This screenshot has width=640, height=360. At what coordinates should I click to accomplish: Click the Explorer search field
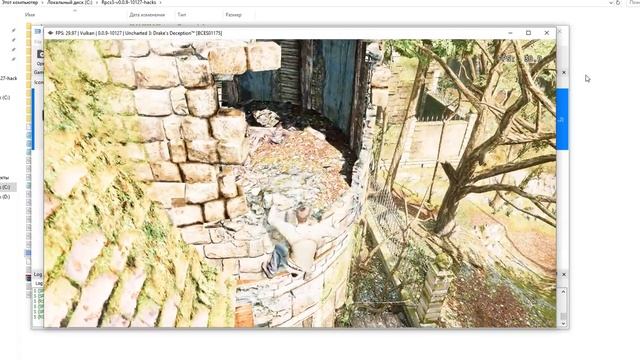pyautogui.click(x=633, y=3)
